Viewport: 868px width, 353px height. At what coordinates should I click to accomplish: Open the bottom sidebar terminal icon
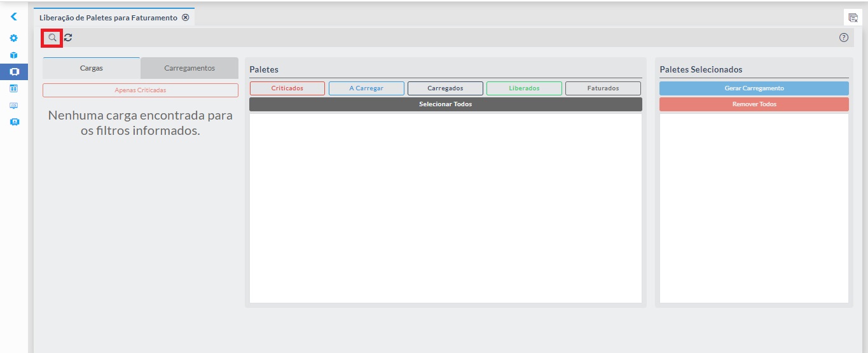click(14, 121)
